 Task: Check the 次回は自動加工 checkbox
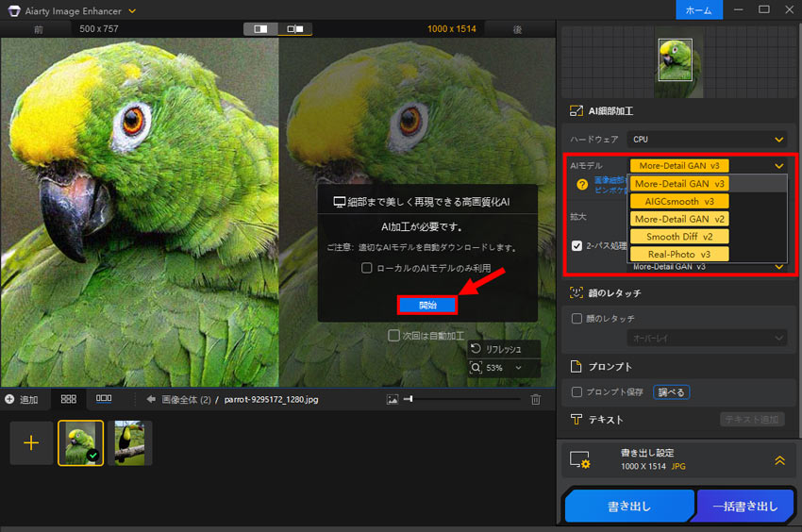(393, 336)
